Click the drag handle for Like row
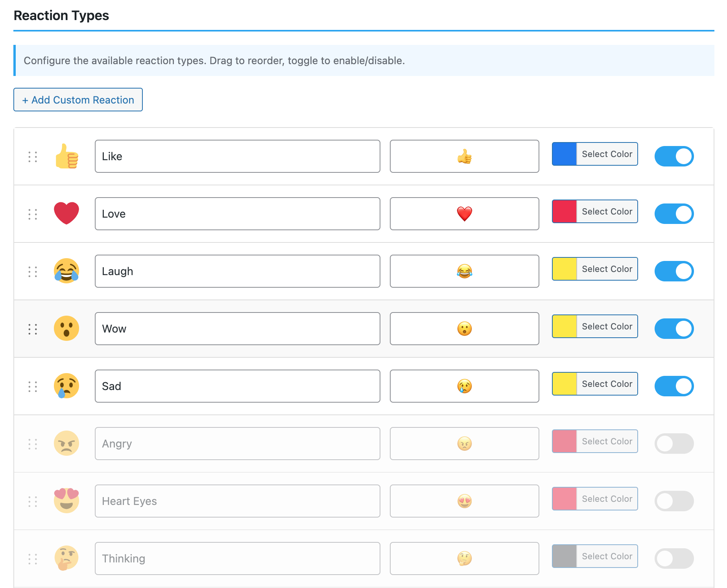727x588 pixels. pyautogui.click(x=33, y=157)
